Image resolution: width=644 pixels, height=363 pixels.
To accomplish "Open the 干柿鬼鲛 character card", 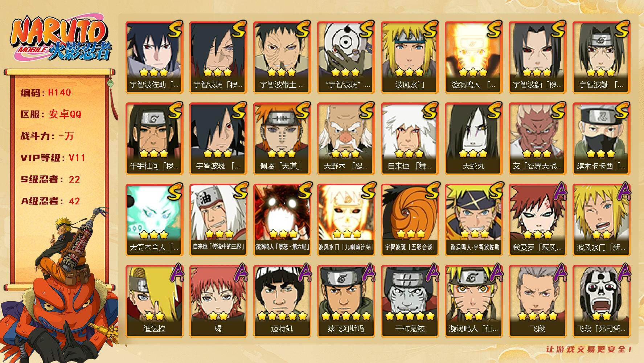I will click(x=410, y=301).
